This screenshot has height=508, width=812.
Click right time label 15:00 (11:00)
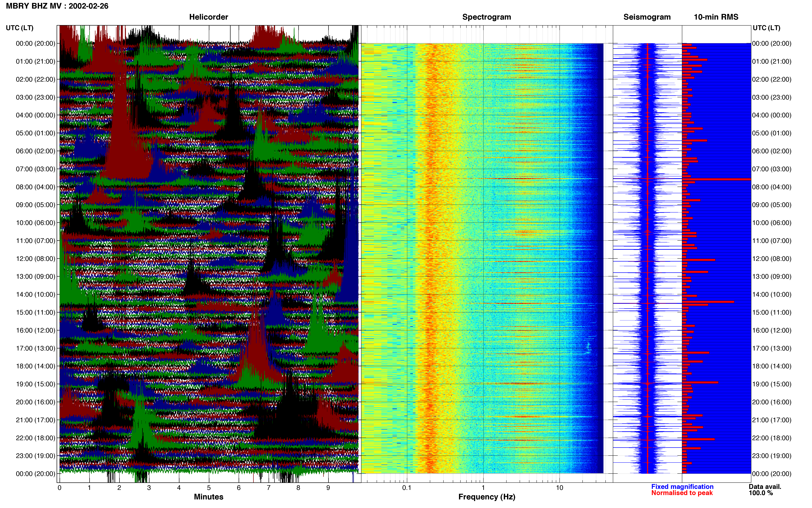[772, 313]
